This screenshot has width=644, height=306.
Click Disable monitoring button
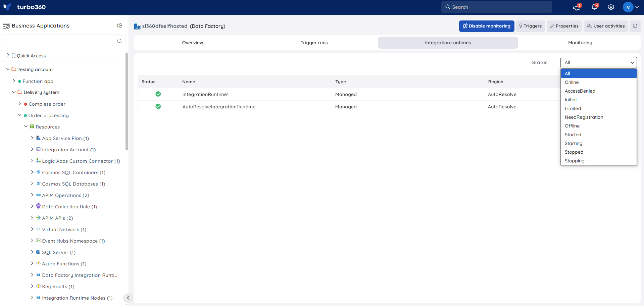coord(487,26)
